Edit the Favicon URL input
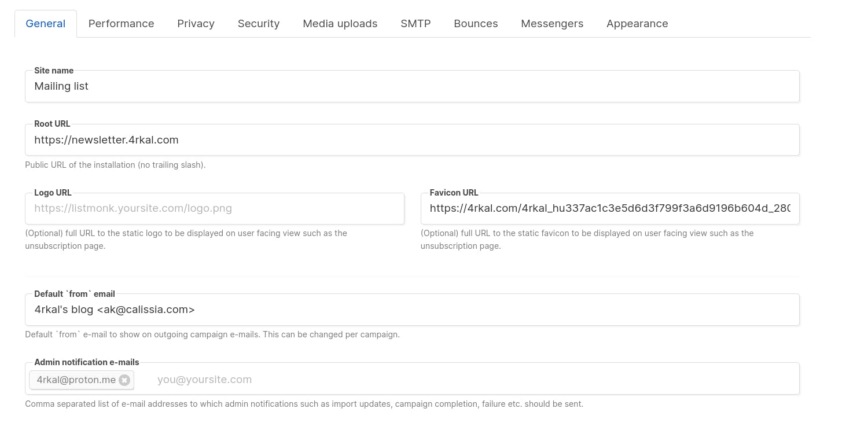Viewport: 868px width, 423px height. pos(609,209)
